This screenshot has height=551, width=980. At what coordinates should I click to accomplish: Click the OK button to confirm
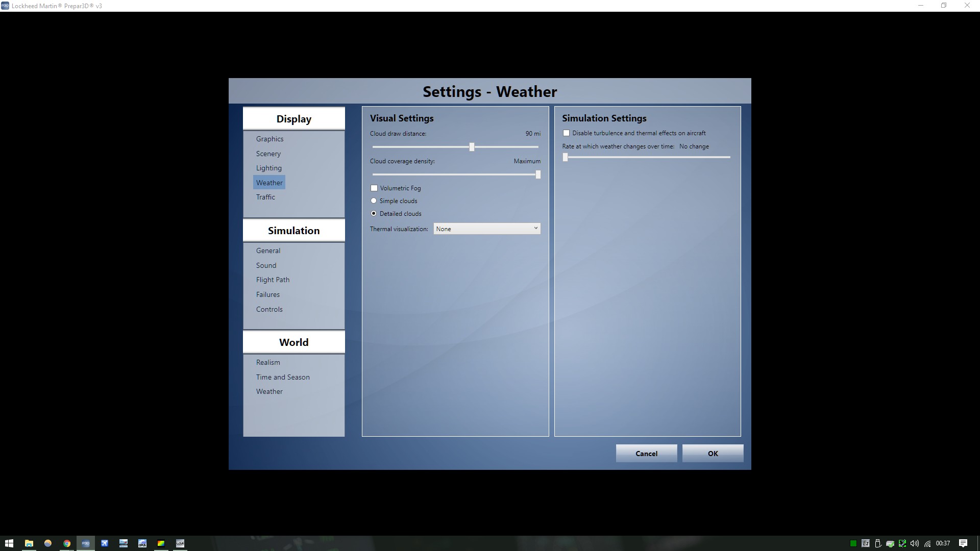(x=713, y=453)
